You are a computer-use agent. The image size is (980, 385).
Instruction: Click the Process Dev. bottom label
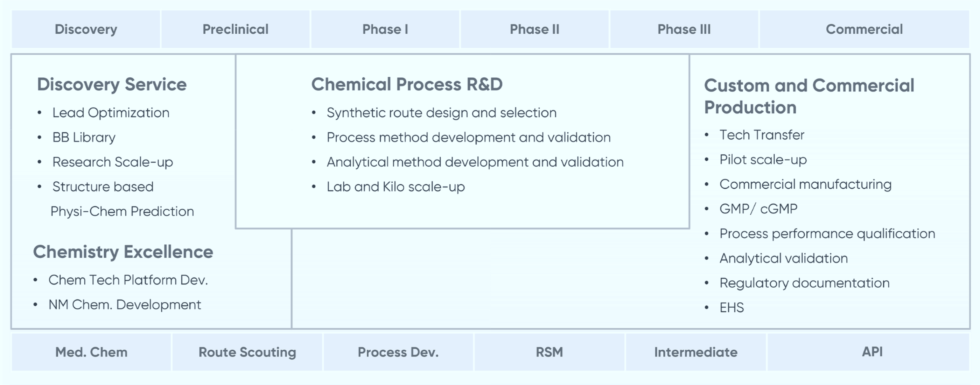[398, 352]
